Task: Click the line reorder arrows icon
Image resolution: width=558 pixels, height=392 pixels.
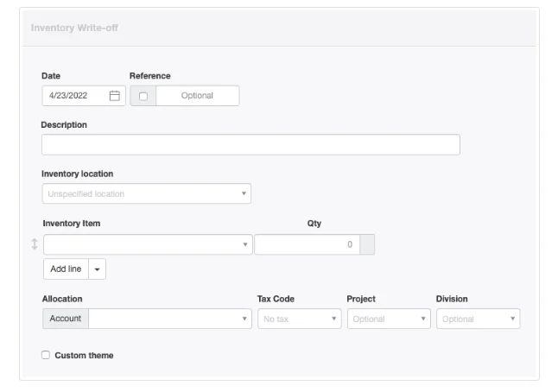Action: [x=35, y=244]
